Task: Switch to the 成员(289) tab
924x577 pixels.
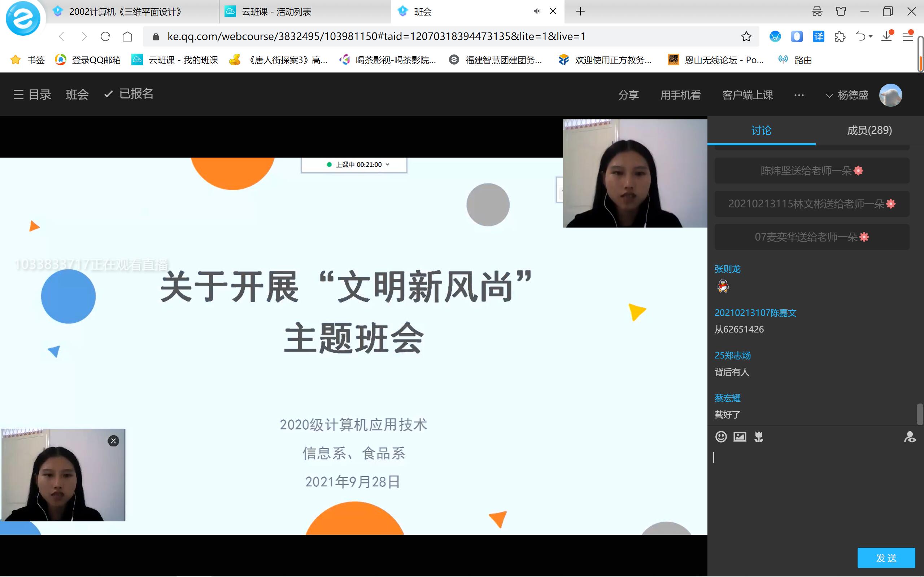Action: pyautogui.click(x=869, y=131)
